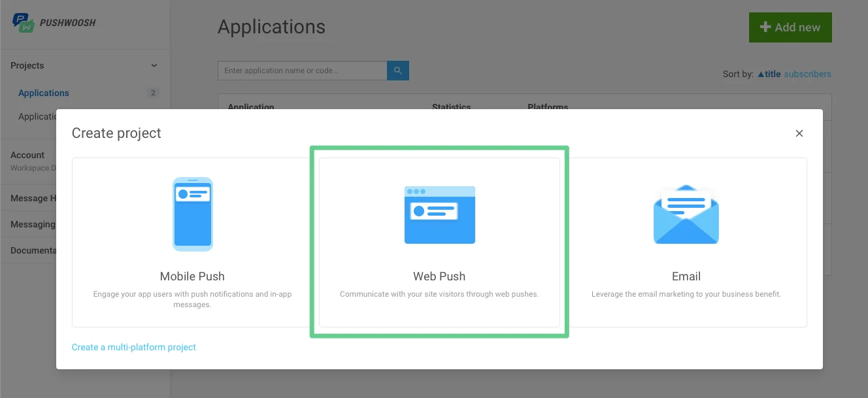Click the Mobile Push phone icon
The height and width of the screenshot is (398, 868).
[192, 214]
